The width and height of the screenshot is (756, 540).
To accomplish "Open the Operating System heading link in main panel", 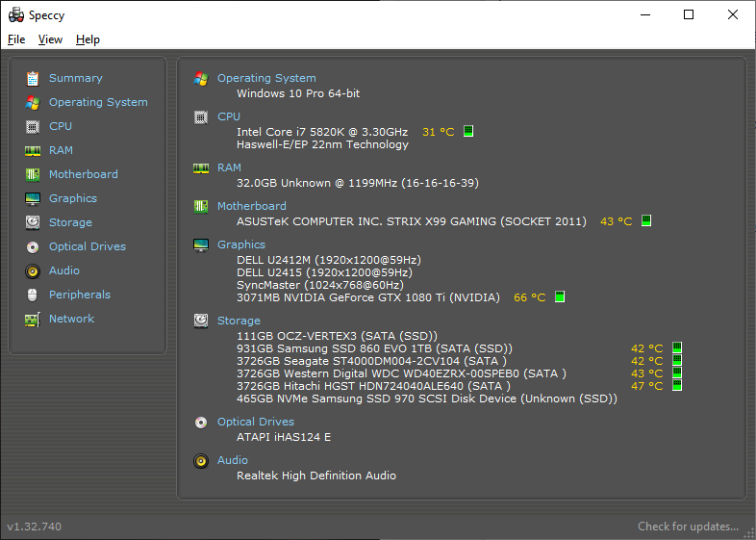I will click(x=266, y=78).
